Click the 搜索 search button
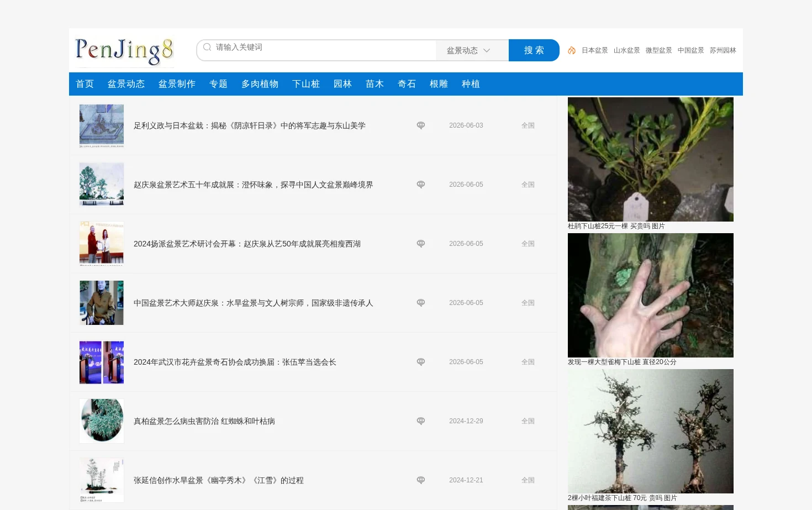The image size is (812, 510). [534, 50]
